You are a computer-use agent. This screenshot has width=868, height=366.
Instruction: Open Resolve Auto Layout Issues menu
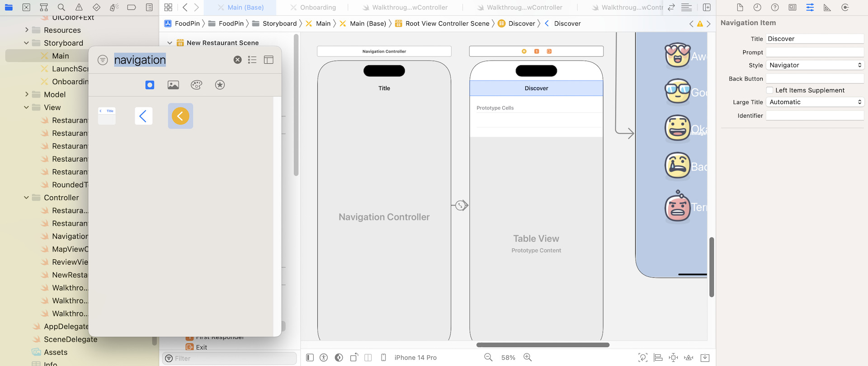pyautogui.click(x=689, y=357)
